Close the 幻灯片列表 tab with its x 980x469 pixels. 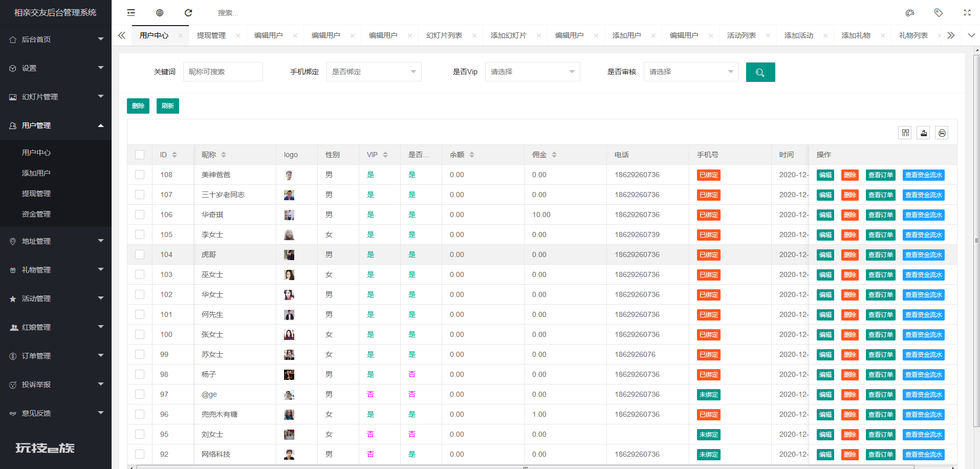coord(474,35)
